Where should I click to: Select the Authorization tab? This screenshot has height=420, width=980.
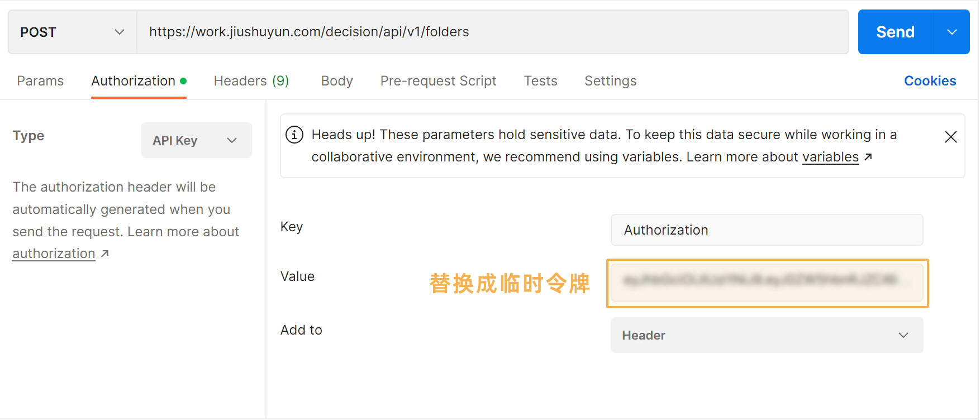pyautogui.click(x=134, y=81)
